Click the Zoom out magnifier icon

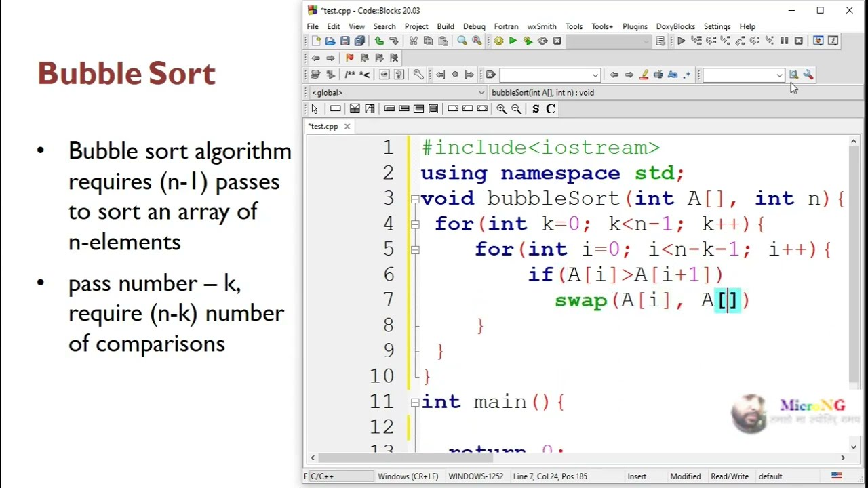[516, 109]
